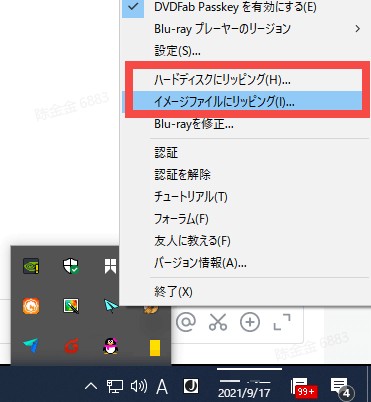Click picture-with-pencil tray icon
371x402 pixels.
click(71, 306)
